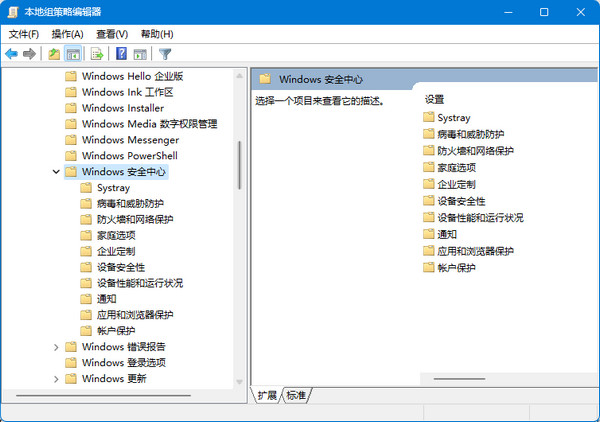Toggle the Show/Hide action pane icon
600x422 pixels.
point(140,54)
